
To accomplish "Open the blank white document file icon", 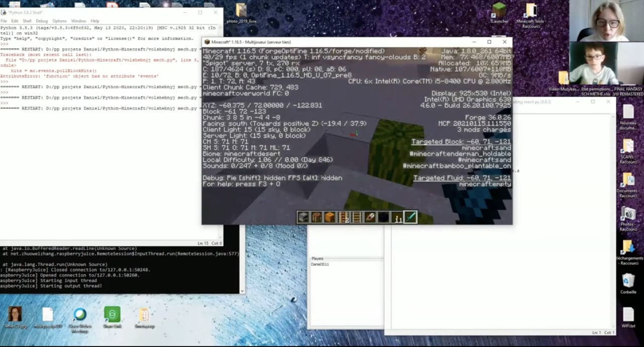I will pos(48,317).
